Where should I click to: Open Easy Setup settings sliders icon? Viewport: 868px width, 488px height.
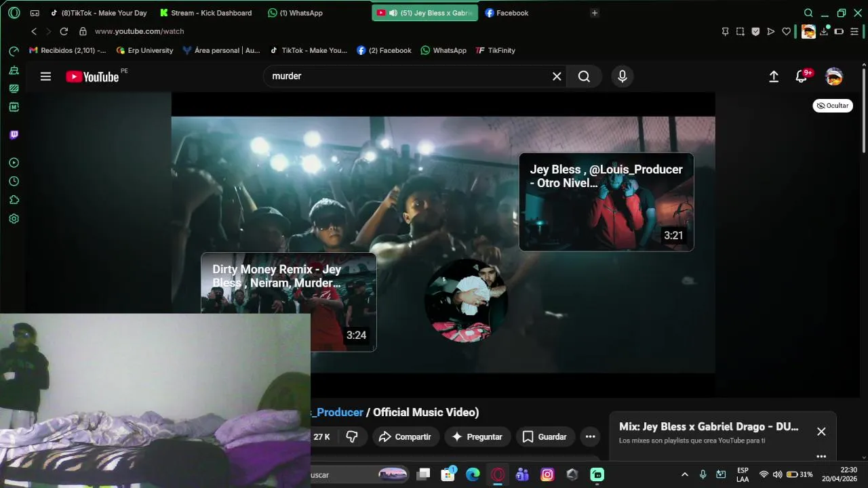click(854, 31)
